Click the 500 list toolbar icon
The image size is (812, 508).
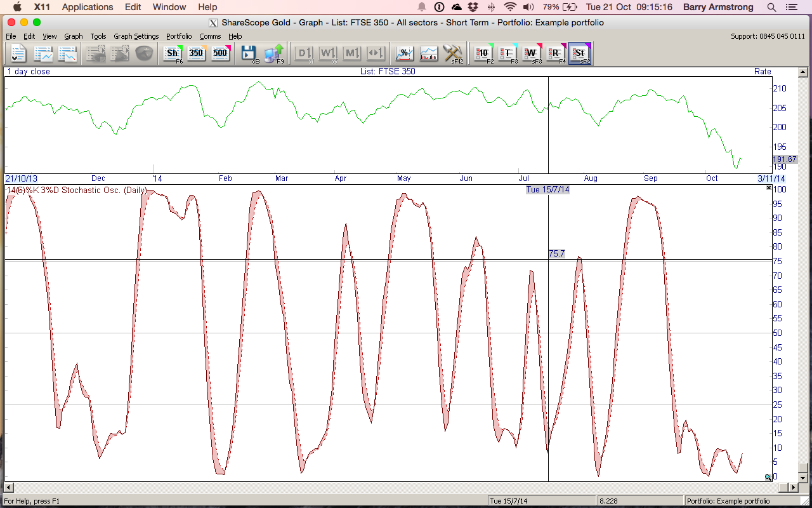220,53
